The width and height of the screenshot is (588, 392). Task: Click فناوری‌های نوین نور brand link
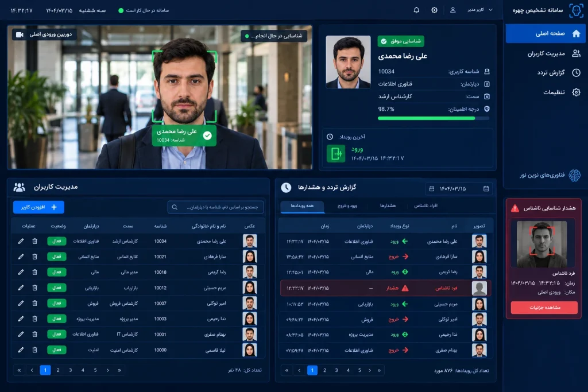click(550, 175)
